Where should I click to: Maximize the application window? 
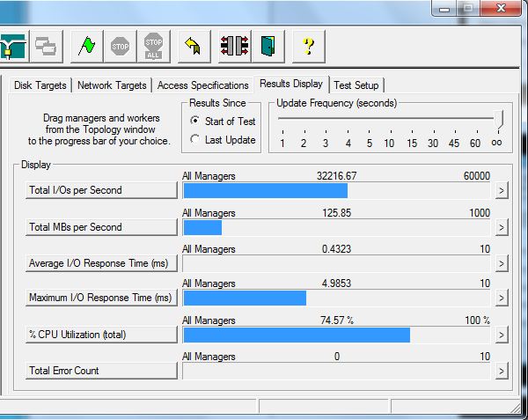tap(468, 8)
